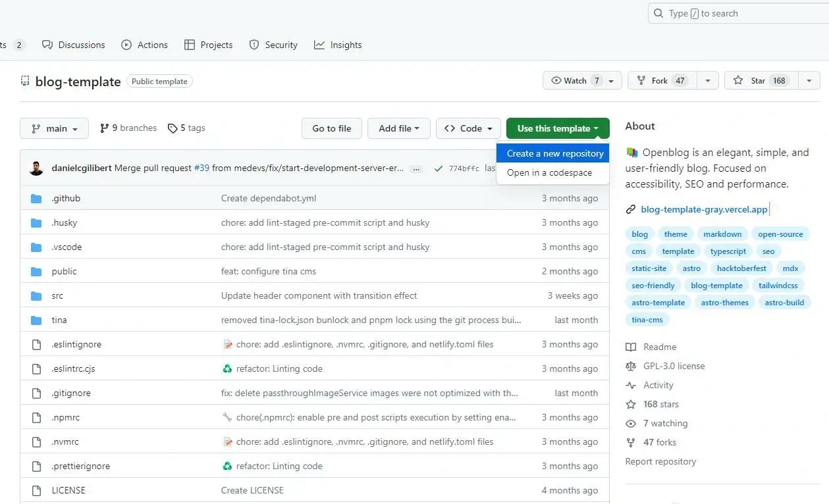Click the LICENSE file icon

[x=37, y=490]
